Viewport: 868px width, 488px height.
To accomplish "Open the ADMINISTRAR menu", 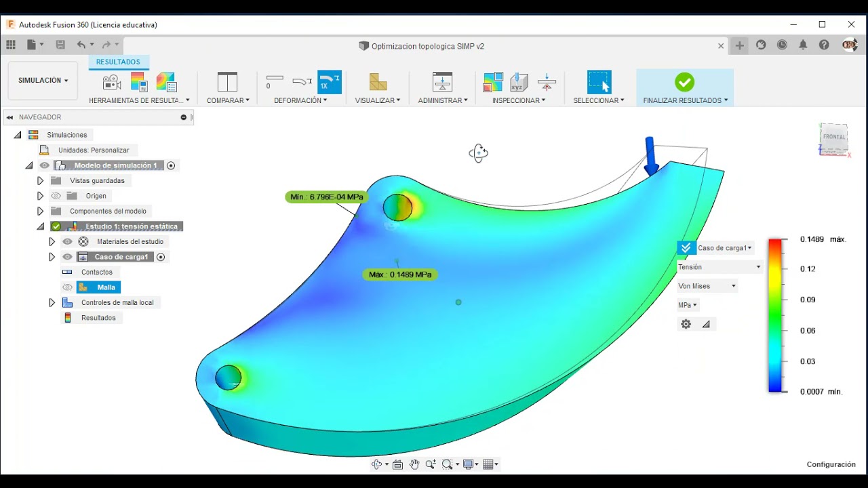I will click(443, 100).
